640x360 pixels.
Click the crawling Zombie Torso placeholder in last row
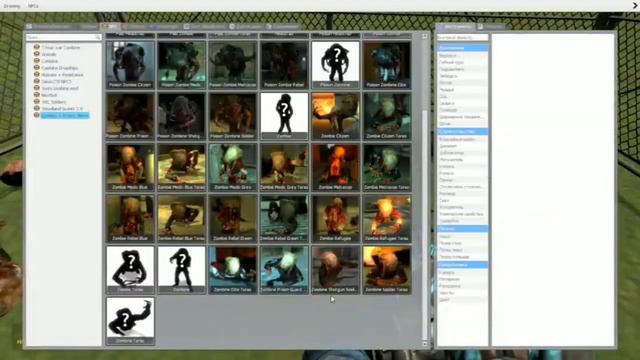click(130, 321)
